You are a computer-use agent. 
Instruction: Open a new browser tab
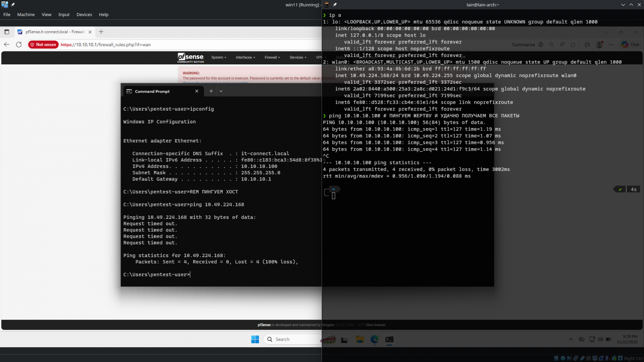101,32
